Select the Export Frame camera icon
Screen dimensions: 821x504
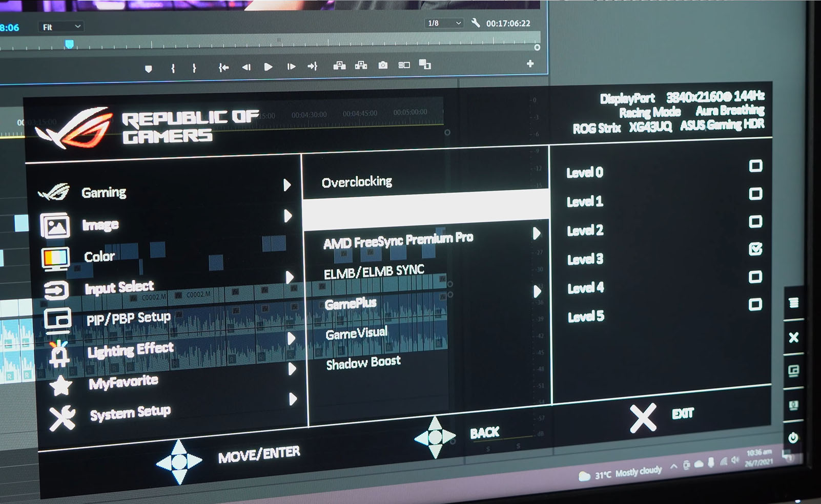point(382,66)
